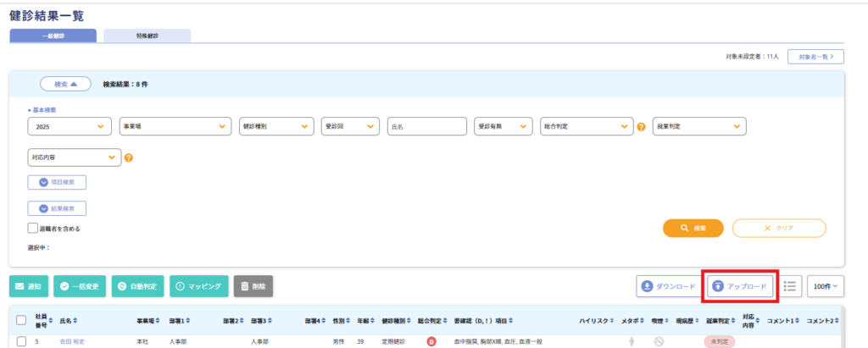Viewport: 868px width, 348px height.
Task: Click the 自動判定 auto-judgment button
Action: [x=139, y=287]
